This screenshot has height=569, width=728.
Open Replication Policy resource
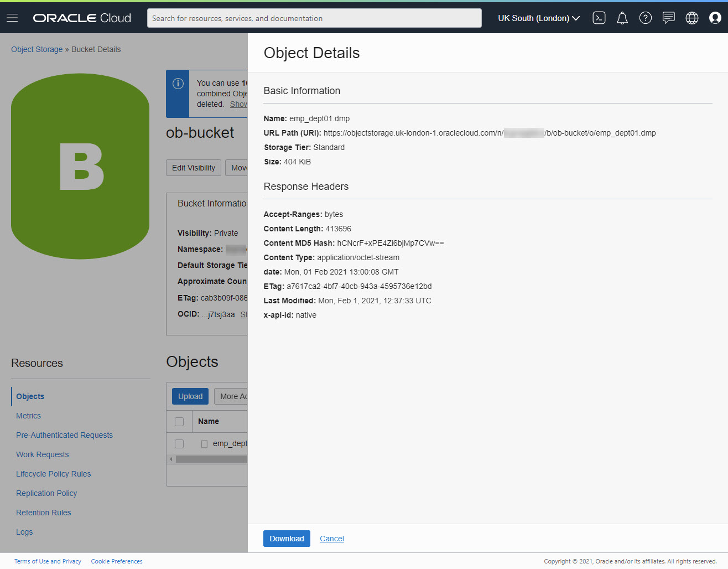pos(46,493)
